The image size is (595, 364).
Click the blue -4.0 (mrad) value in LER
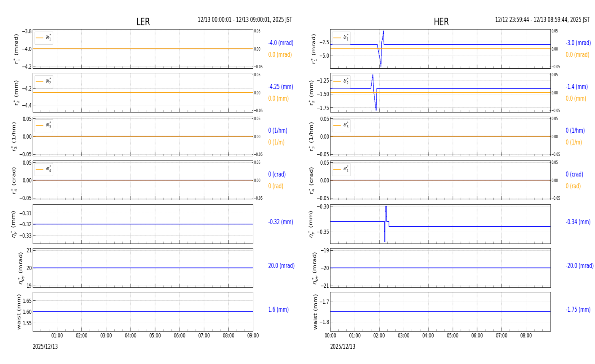coord(281,43)
